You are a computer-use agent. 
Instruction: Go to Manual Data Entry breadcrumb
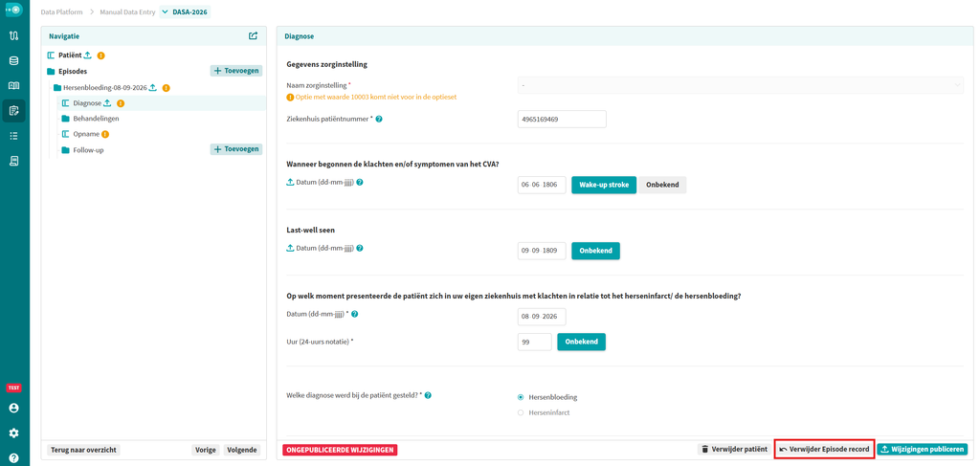pyautogui.click(x=127, y=11)
